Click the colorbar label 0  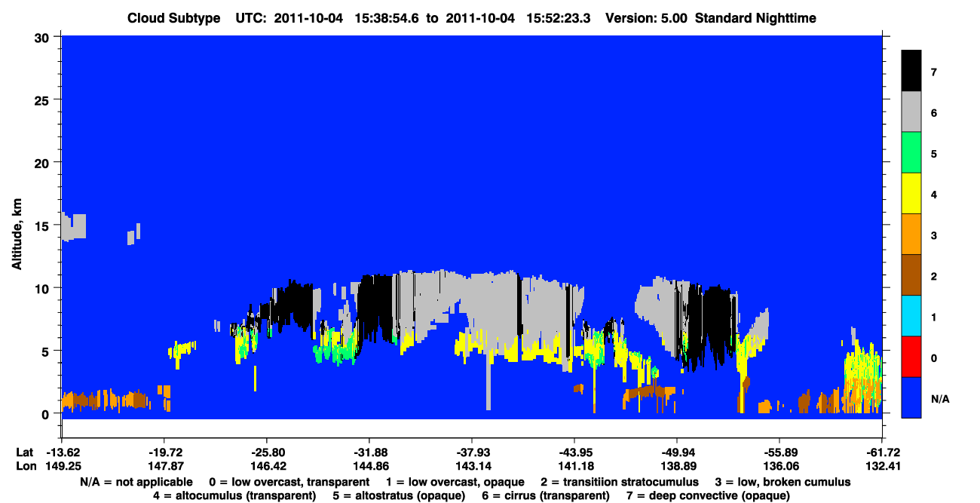(933, 358)
